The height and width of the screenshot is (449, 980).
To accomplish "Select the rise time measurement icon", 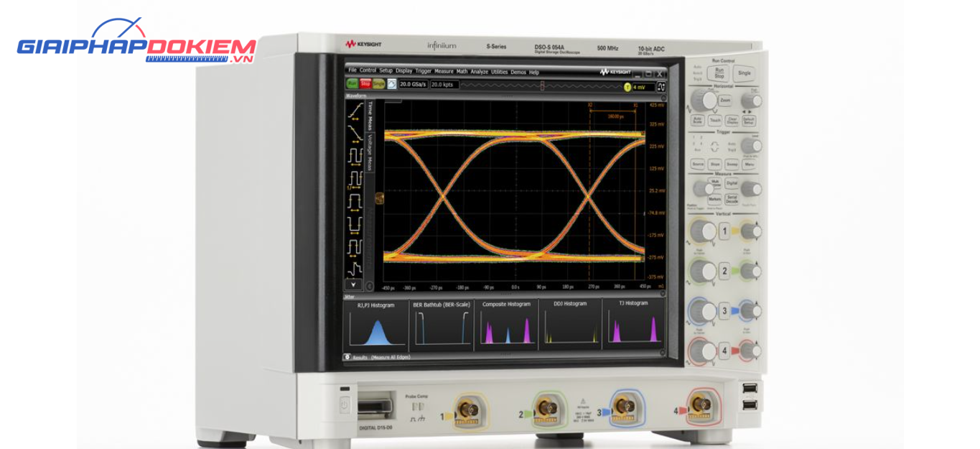I will tap(355, 111).
